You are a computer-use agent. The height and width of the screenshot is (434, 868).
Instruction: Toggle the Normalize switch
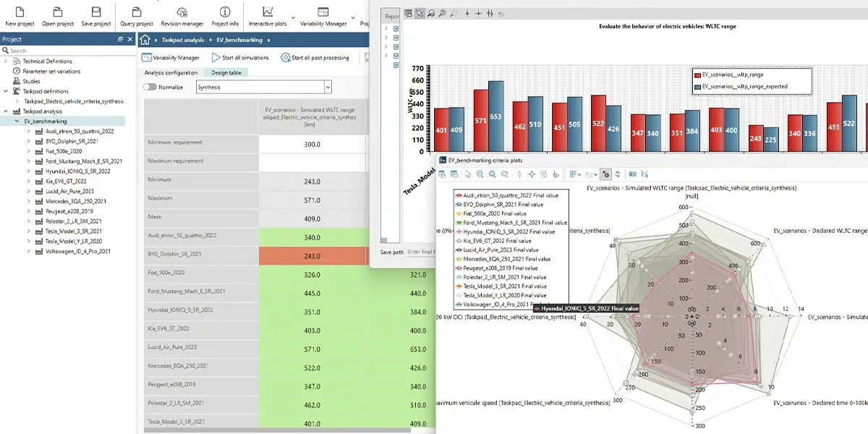click(150, 87)
